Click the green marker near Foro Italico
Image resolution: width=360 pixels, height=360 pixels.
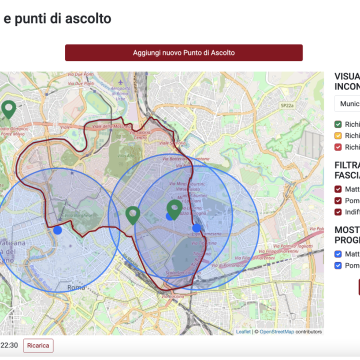tap(8, 109)
